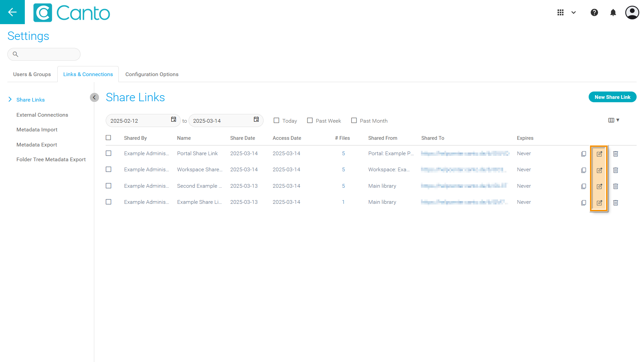The height and width of the screenshot is (362, 644).
Task: Open the start date calendar picker
Action: 173,120
